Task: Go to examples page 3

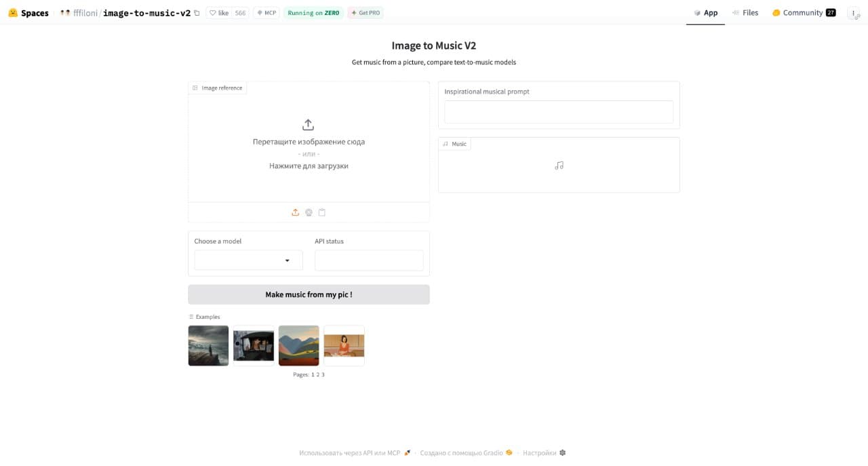Action: (323, 374)
